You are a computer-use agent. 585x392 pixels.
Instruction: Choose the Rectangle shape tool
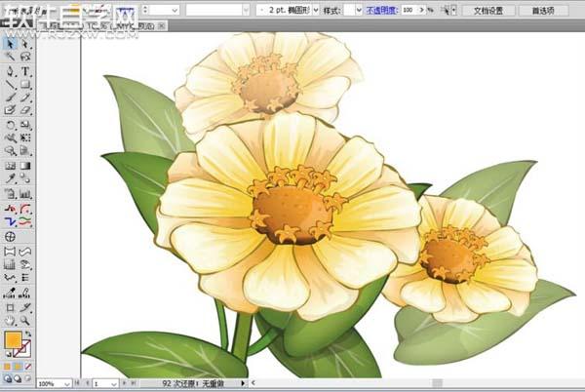pyautogui.click(x=26, y=85)
